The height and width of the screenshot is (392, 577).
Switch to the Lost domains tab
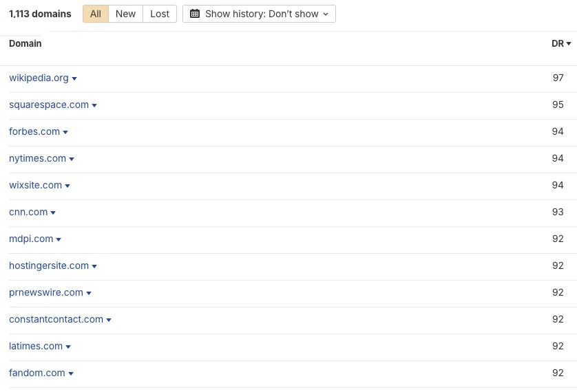coord(160,14)
